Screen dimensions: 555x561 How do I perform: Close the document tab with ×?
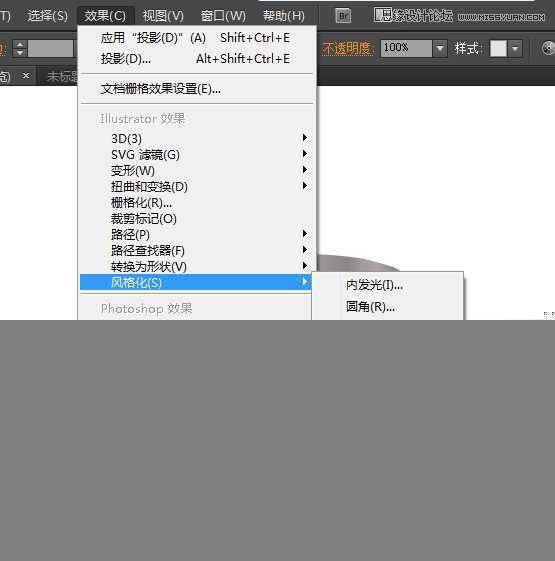point(26,75)
